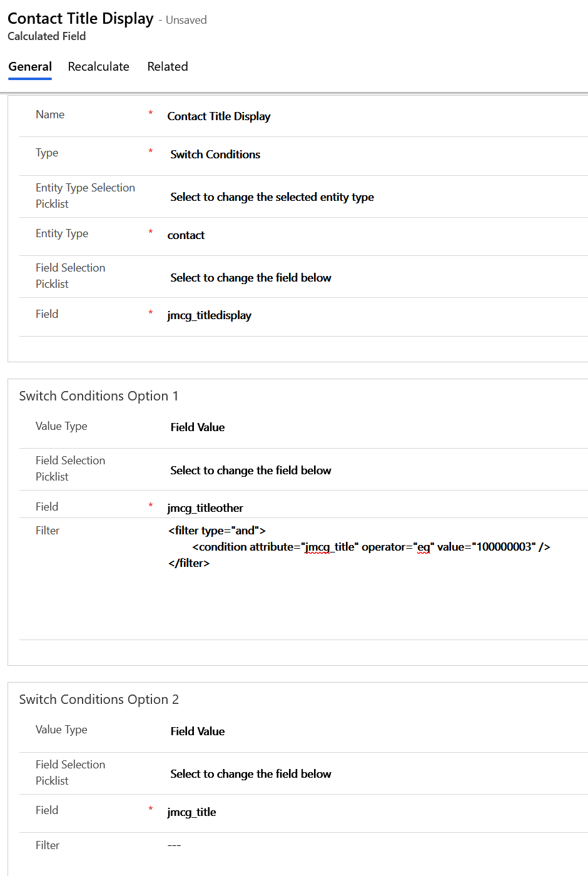The height and width of the screenshot is (876, 588).
Task: Select the General tab
Action: tap(30, 66)
